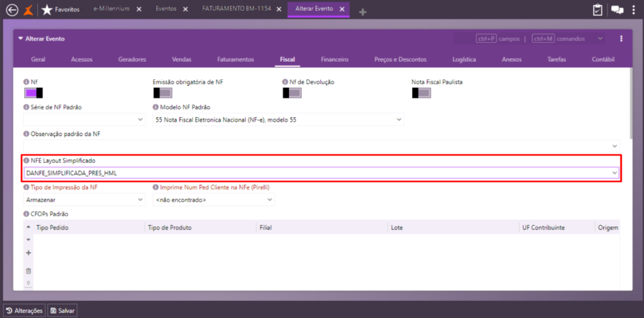Viewport: 644px width, 318px height.
Task: Switch to the Faturamentos tab
Action: 235,59
